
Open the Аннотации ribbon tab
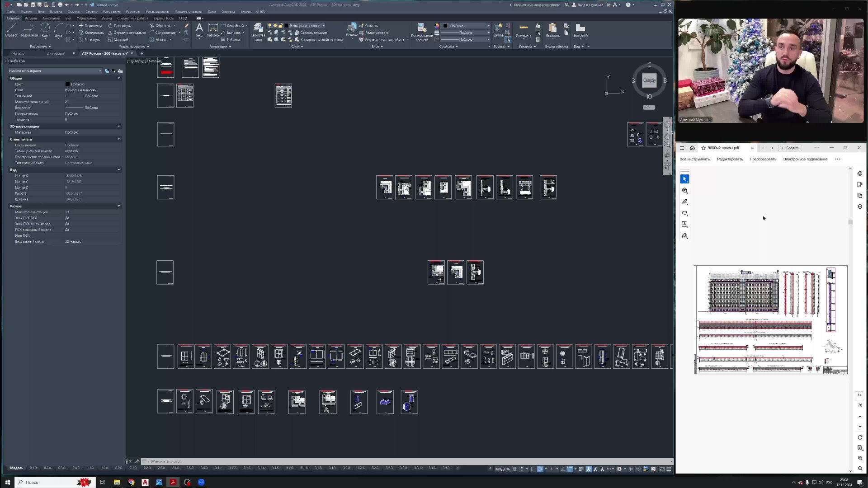pyautogui.click(x=51, y=19)
